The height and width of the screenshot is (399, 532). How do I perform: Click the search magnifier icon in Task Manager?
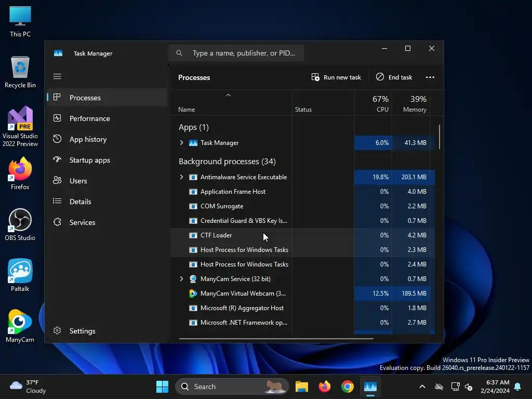tap(179, 53)
